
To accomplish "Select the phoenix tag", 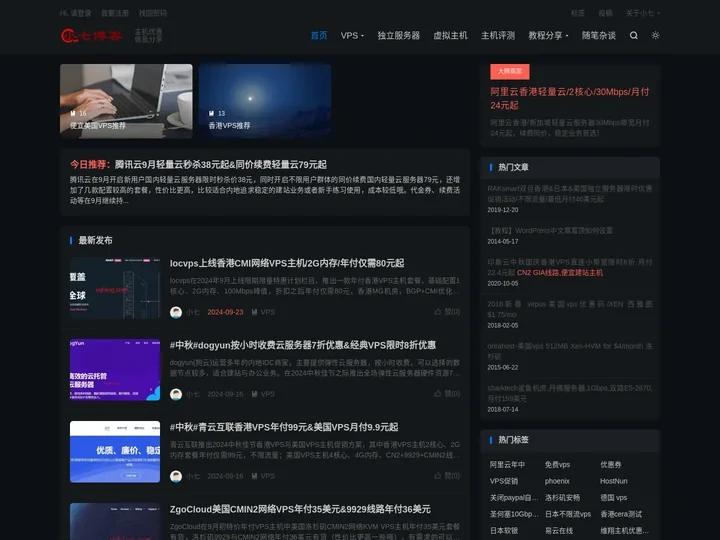I will [557, 481].
